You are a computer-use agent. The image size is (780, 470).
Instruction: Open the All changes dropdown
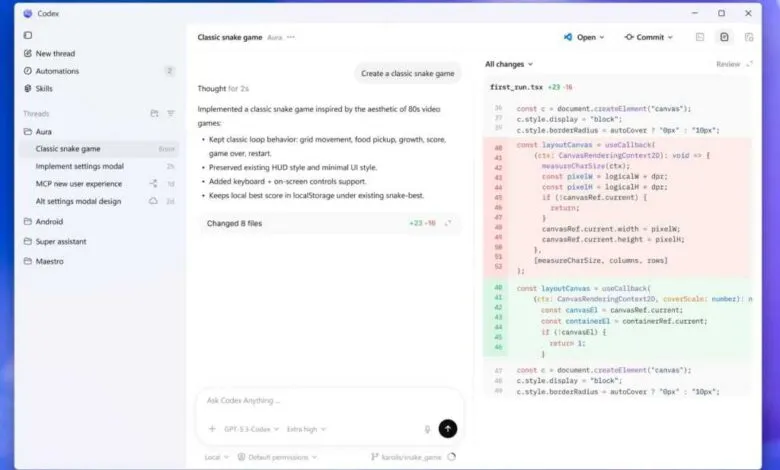coord(509,64)
